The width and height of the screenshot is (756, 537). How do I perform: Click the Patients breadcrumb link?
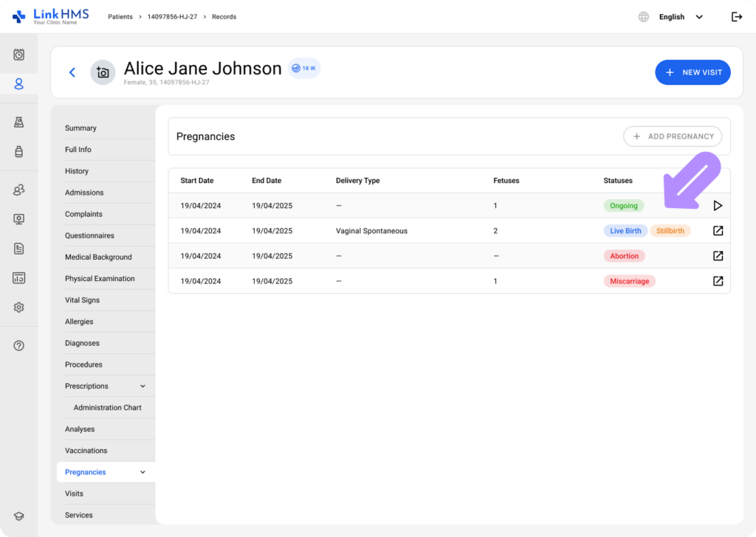click(x=120, y=16)
